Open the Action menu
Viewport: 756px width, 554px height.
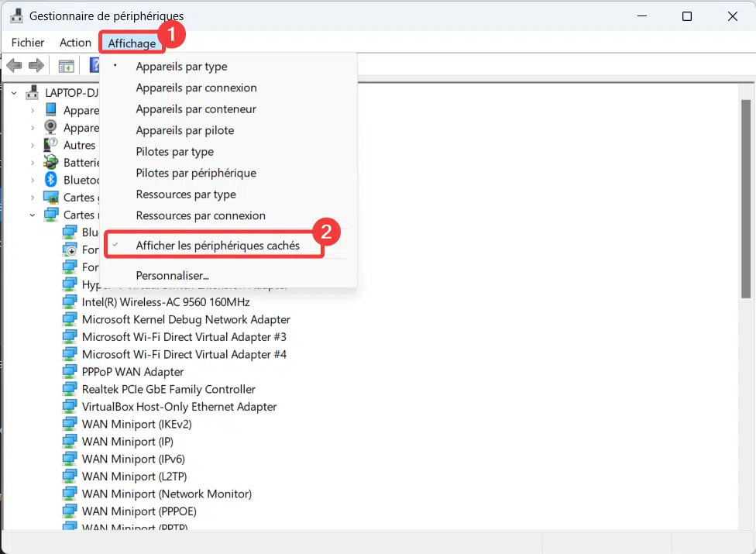(x=75, y=43)
